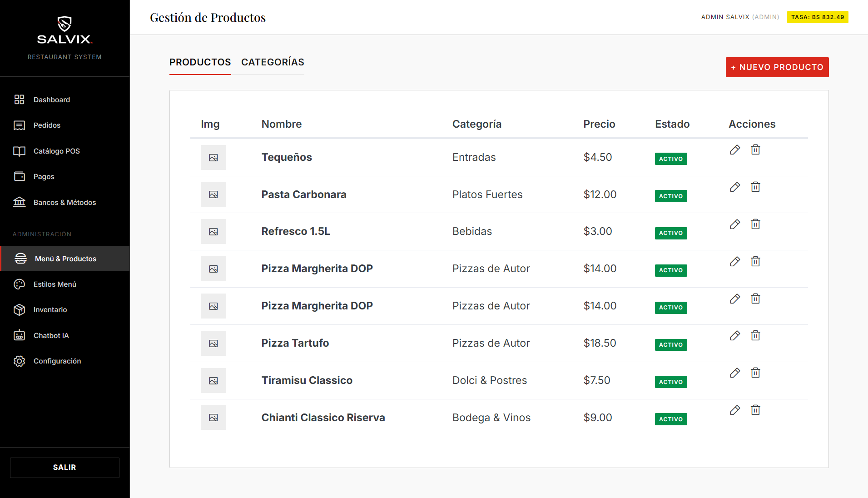
Task: Edit Chianti Classico Riserva with pencil icon
Action: pos(735,410)
